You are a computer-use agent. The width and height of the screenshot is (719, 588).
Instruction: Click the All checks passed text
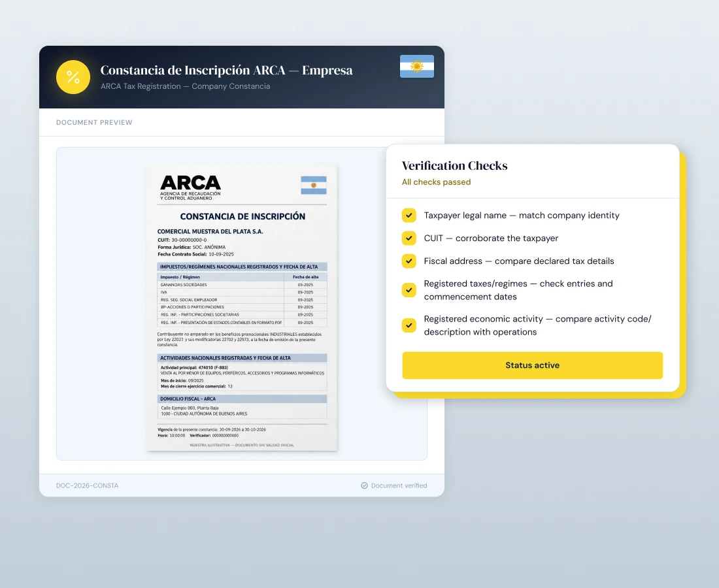click(x=436, y=182)
